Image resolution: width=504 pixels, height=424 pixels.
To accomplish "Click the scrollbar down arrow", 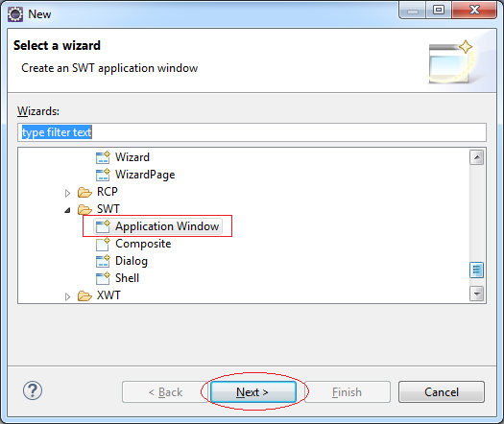I will [x=477, y=294].
